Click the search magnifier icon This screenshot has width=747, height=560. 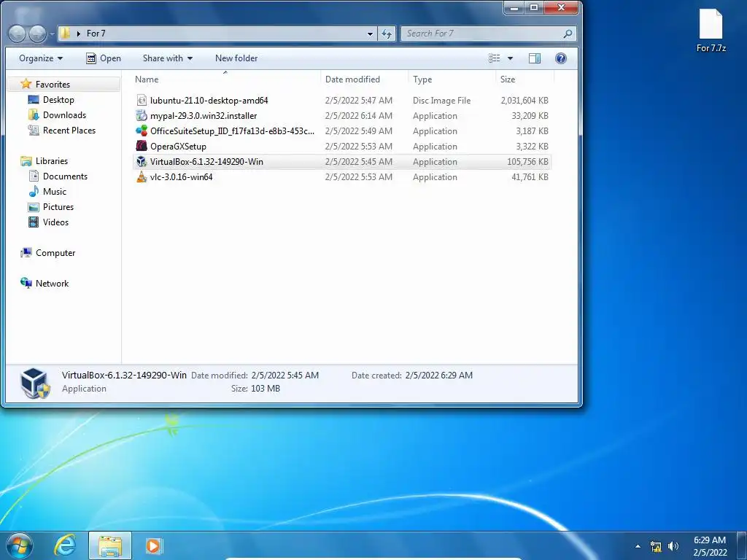pos(568,34)
